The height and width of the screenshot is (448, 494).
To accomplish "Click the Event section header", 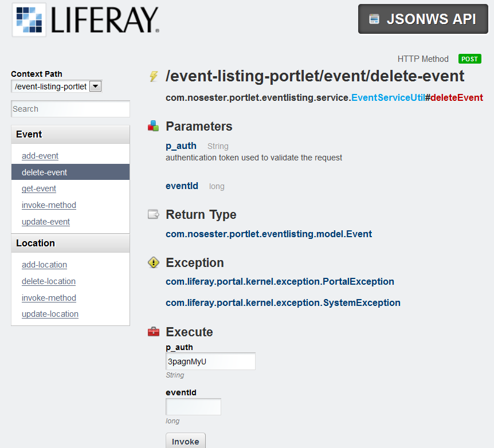I will click(70, 134).
